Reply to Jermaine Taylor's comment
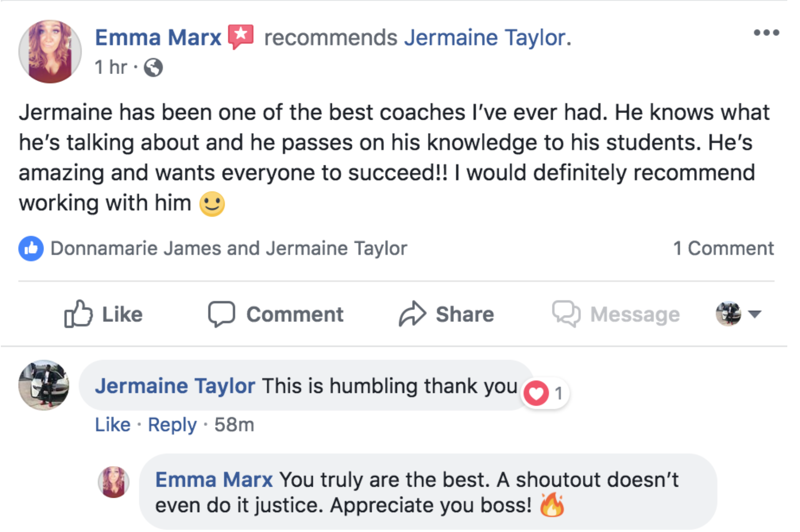Screen dimensions: 800x532 (x=172, y=425)
